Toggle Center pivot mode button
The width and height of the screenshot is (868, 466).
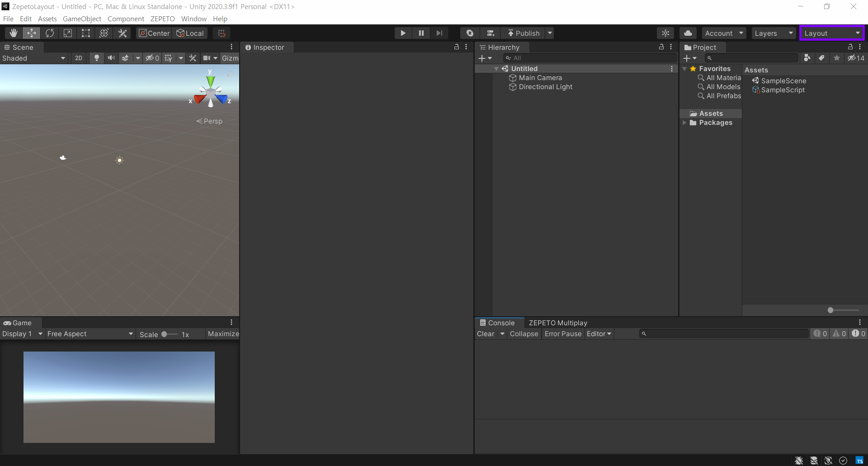pos(154,33)
